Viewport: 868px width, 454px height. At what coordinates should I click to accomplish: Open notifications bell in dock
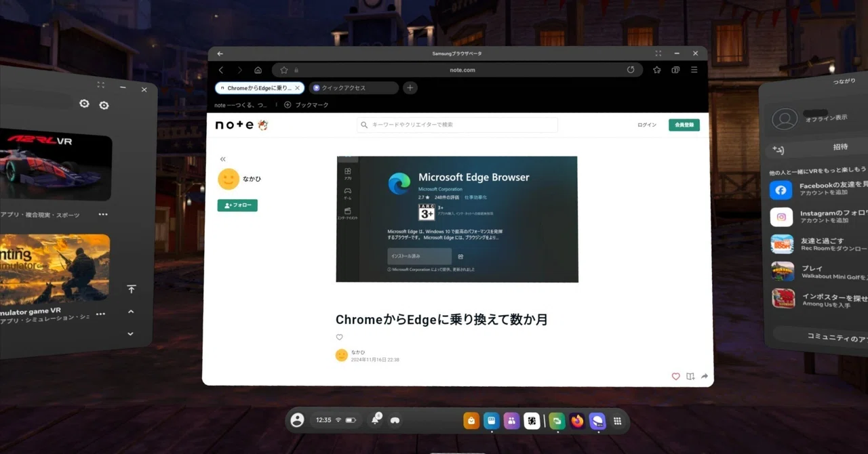[x=376, y=420]
